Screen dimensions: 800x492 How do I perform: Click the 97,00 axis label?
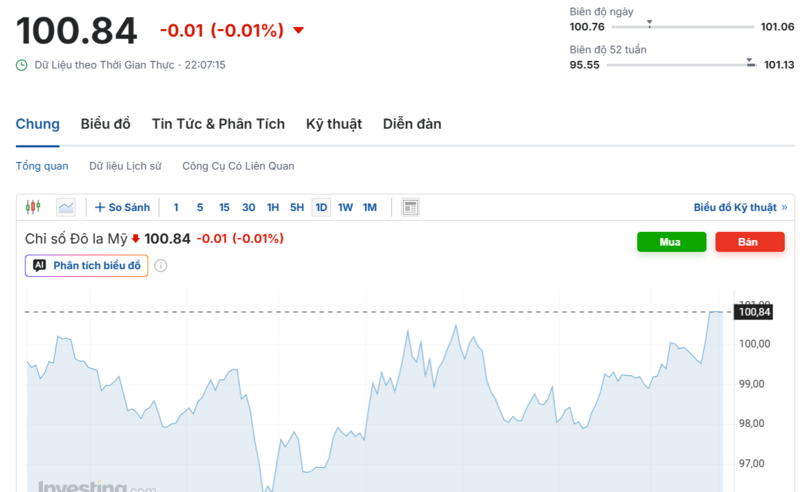coord(752,463)
